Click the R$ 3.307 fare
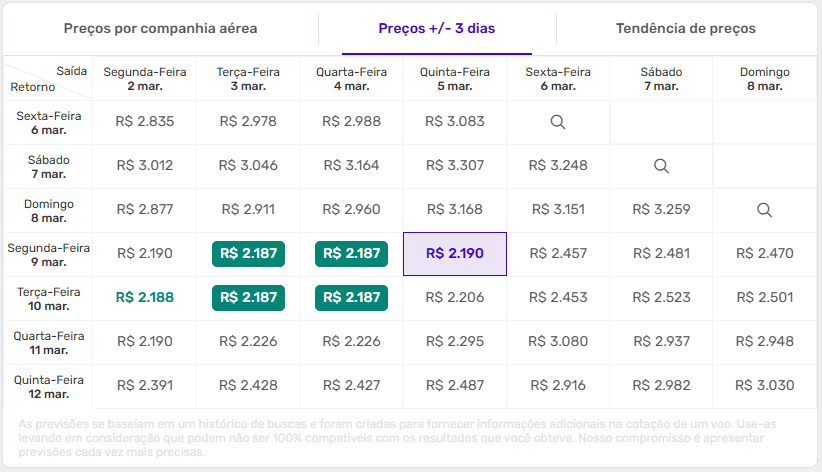 454,166
